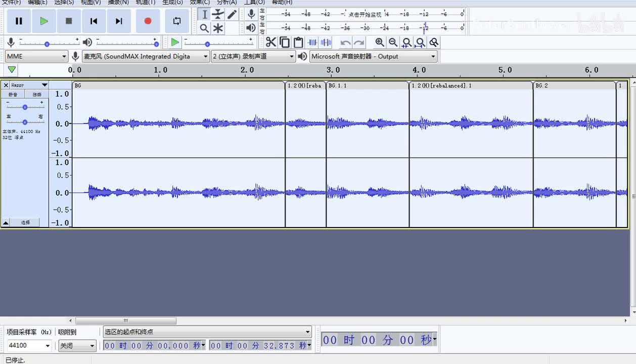Open the 帮助(H) menu
The width and height of the screenshot is (636, 364).
(x=282, y=2)
